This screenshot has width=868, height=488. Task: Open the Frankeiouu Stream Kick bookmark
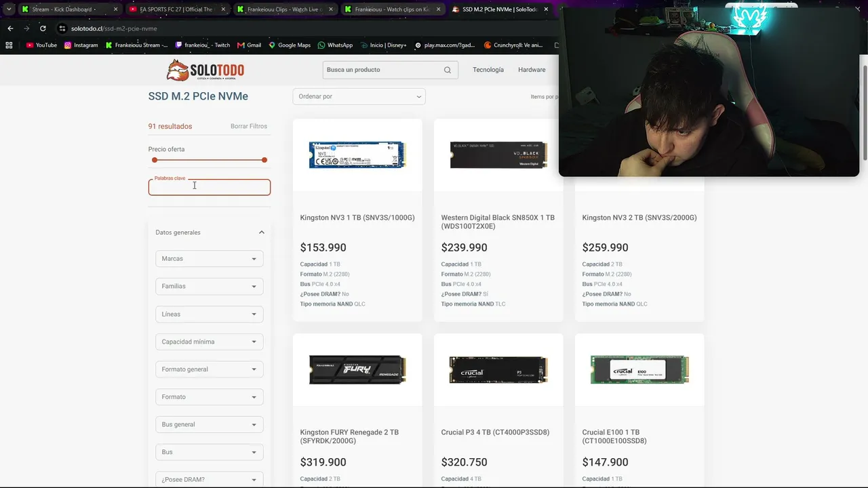point(136,45)
